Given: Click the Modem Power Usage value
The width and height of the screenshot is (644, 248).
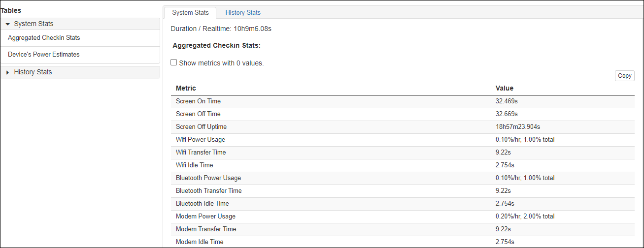Looking at the screenshot, I should (525, 217).
